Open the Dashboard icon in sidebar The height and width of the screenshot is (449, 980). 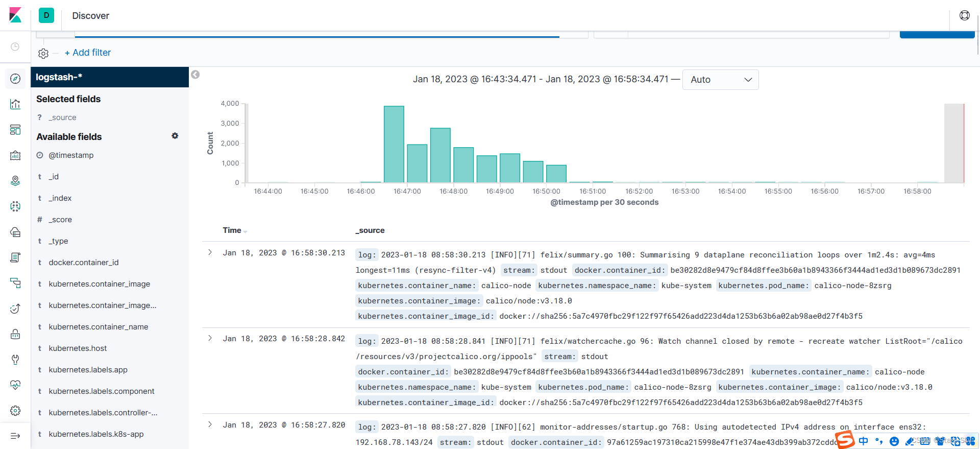pyautogui.click(x=15, y=130)
